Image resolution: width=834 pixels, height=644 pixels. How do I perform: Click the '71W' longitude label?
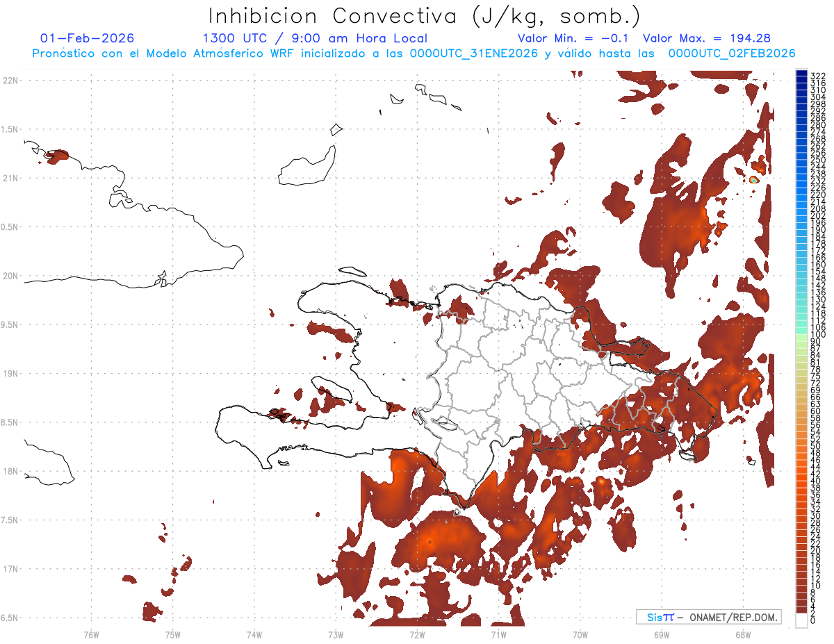(498, 634)
